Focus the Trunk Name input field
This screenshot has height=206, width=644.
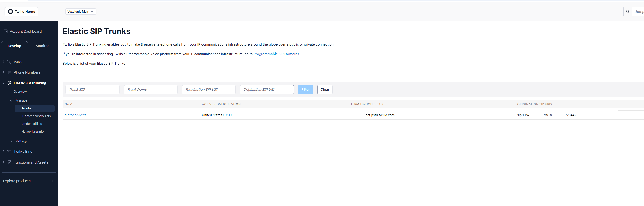(x=151, y=89)
